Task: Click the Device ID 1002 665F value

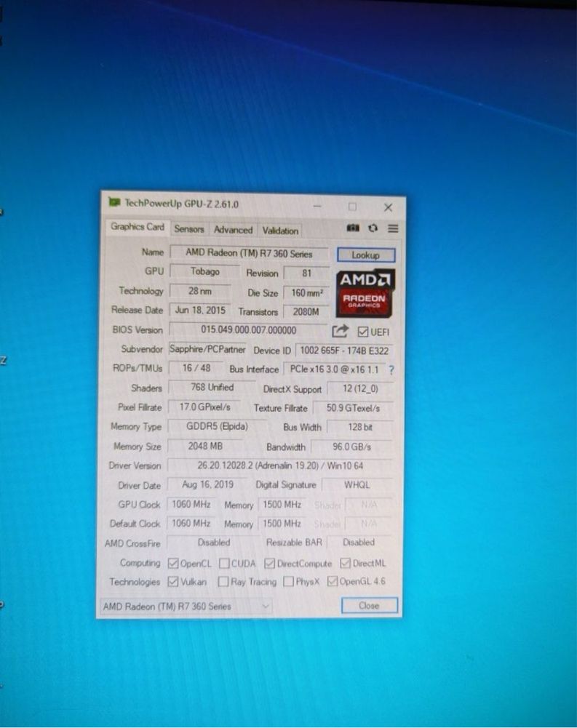Action: click(x=344, y=351)
